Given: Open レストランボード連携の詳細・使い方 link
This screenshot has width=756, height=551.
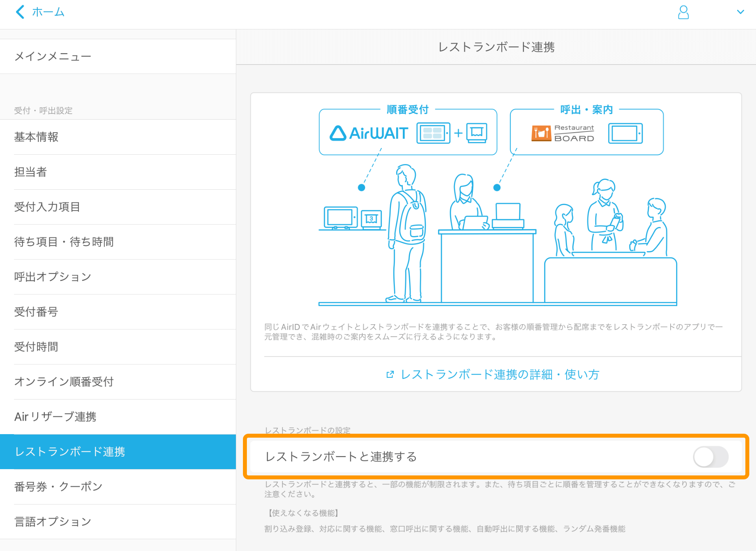Looking at the screenshot, I should tap(499, 374).
